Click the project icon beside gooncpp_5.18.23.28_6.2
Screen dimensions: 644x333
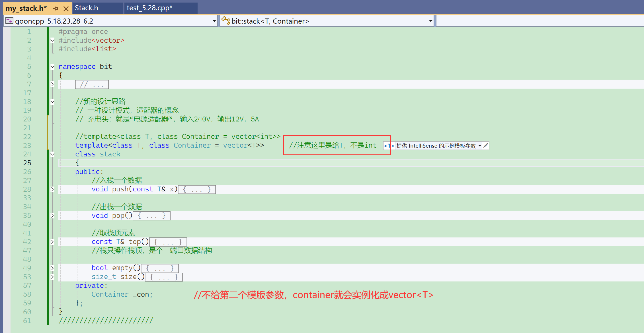pos(9,21)
